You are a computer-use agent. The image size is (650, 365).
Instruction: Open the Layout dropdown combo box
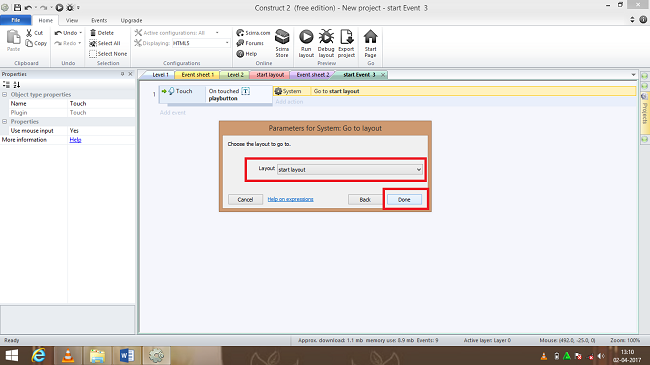350,170
